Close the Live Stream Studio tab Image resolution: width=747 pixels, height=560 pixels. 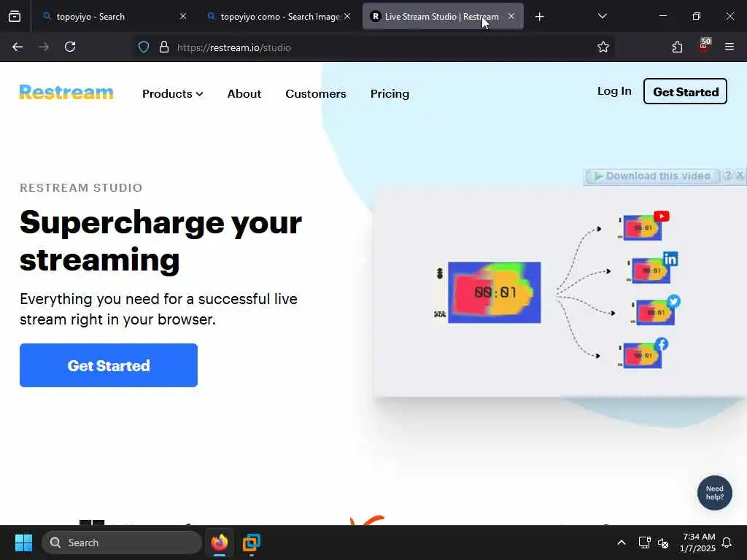511,17
